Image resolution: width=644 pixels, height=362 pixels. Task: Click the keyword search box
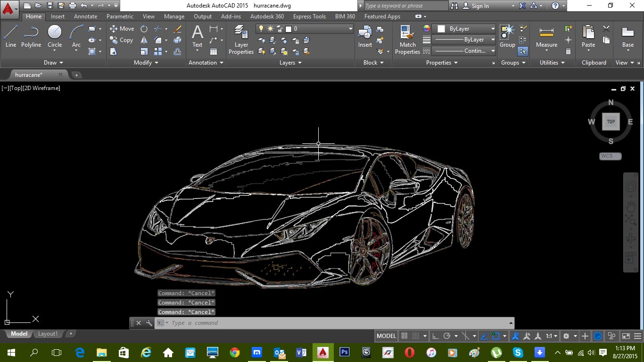(405, 6)
